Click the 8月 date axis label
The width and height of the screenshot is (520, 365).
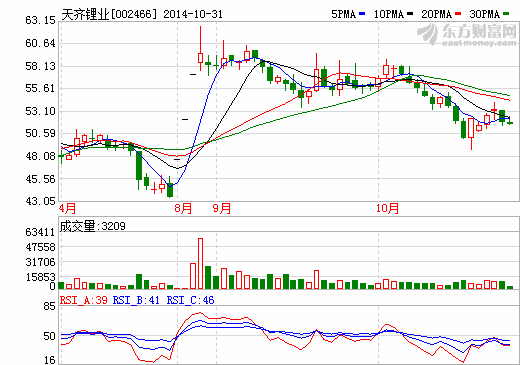point(183,209)
